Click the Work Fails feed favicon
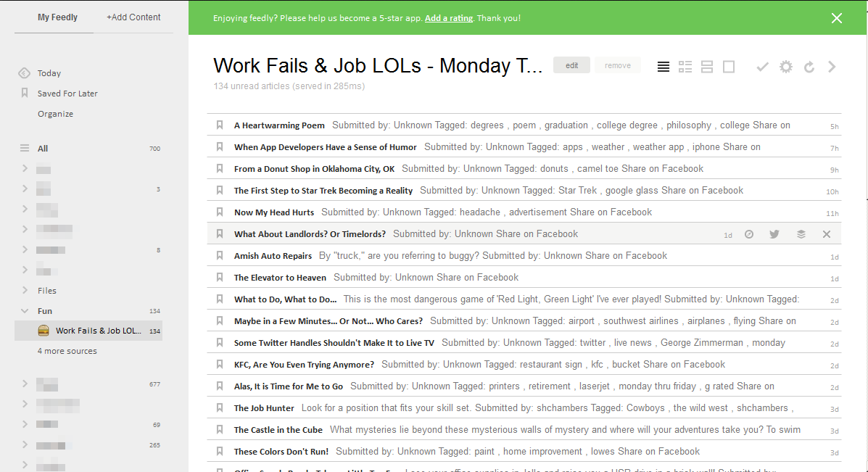This screenshot has height=472, width=868. tap(44, 331)
